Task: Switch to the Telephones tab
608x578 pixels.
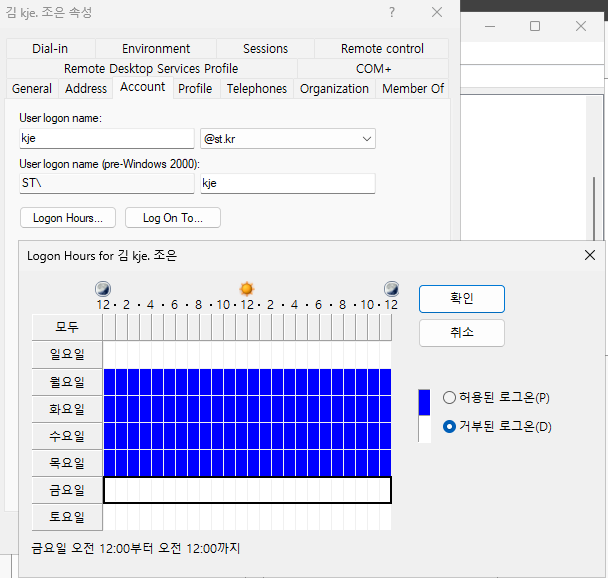Action: (257, 89)
